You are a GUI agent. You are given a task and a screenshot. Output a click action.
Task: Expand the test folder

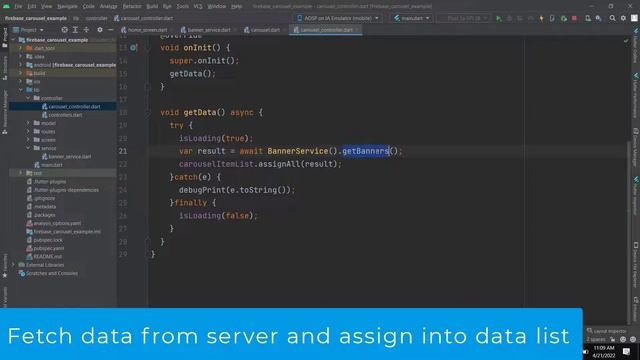(x=21, y=173)
